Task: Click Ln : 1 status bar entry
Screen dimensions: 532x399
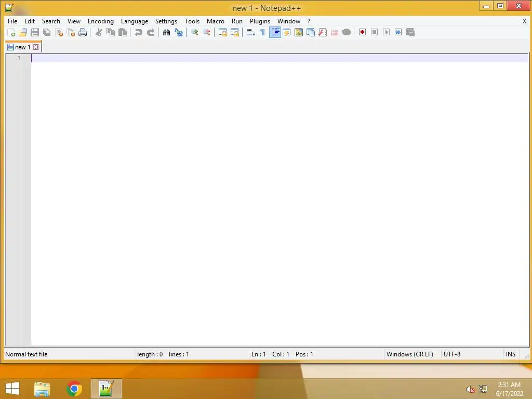Action: 259,354
